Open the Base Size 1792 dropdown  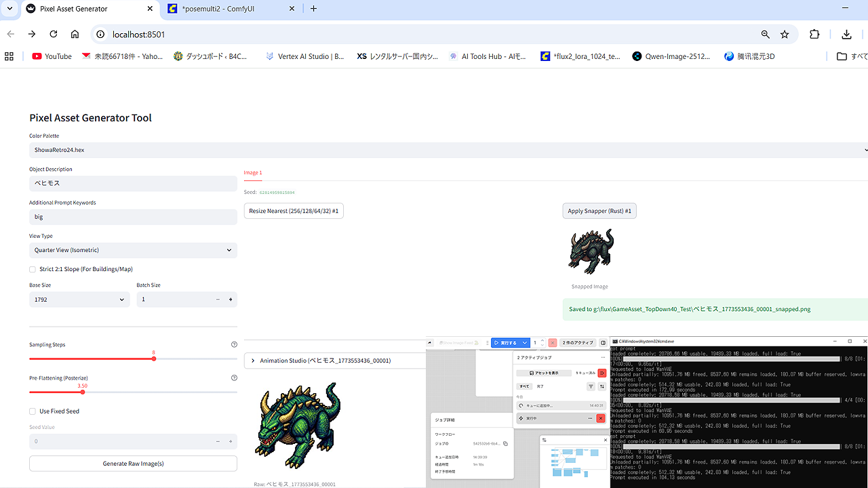coord(79,300)
